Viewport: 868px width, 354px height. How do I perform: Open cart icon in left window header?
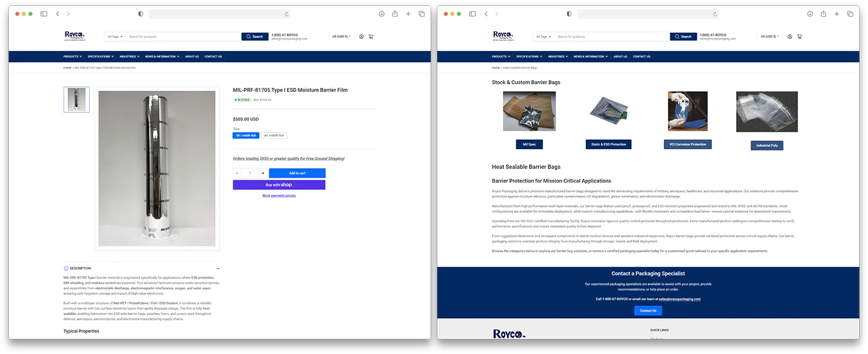(x=371, y=36)
